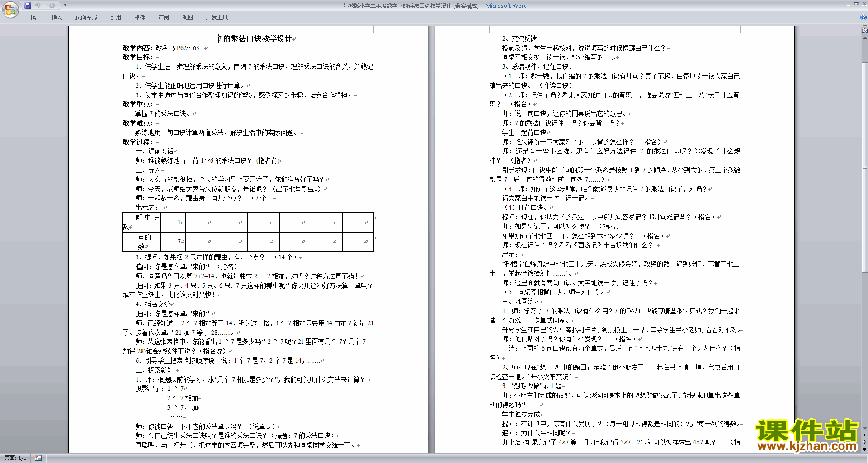The image size is (868, 463).
Task: Click the macro recording icon in the status bar
Action: 38,458
